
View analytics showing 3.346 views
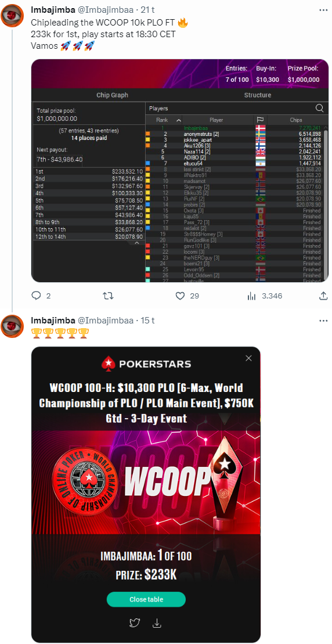251,296
